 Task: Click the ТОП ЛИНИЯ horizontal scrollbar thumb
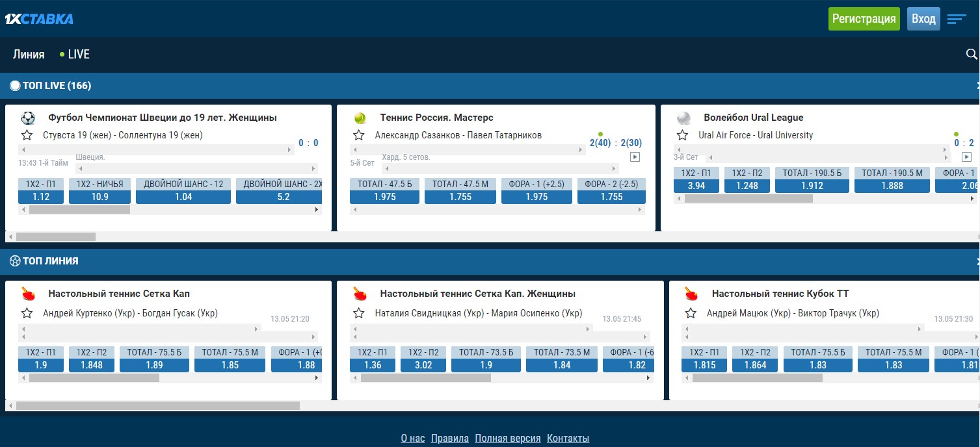tap(157, 405)
